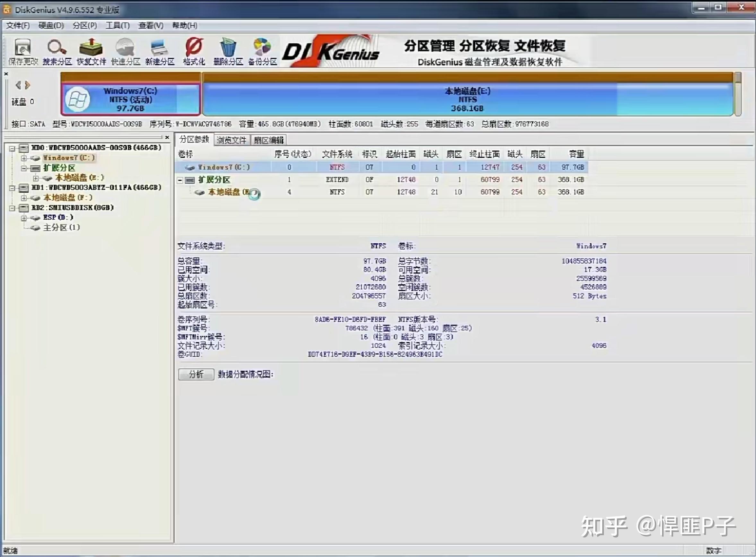Select 主分区(1) in the left tree
Screen dimensions: 756x557
(61, 227)
